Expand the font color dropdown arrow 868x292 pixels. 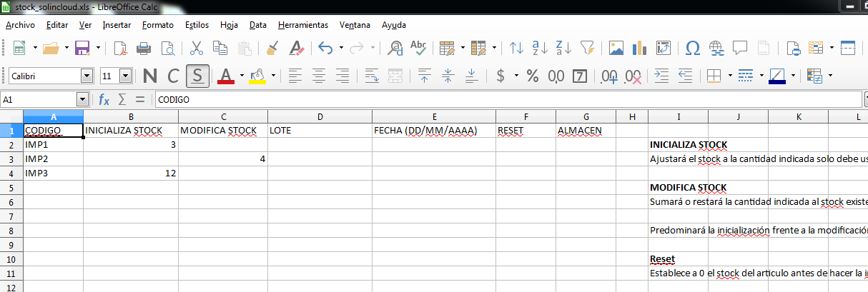tap(242, 76)
